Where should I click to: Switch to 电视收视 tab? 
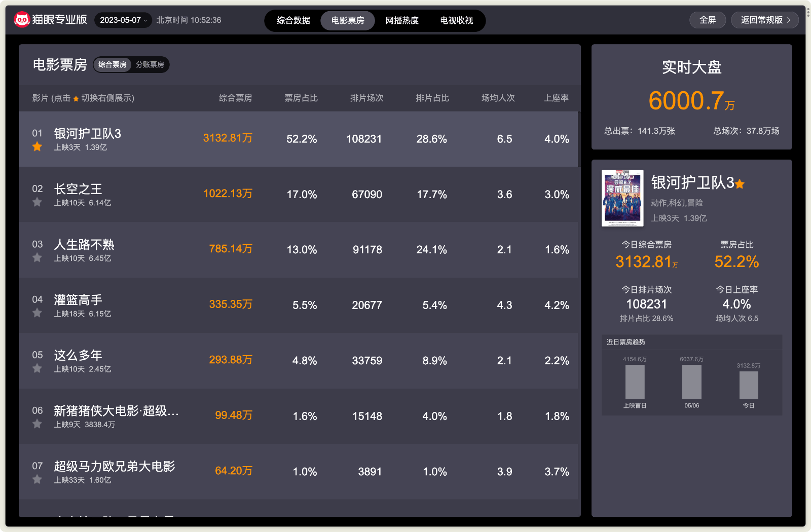[x=456, y=20]
